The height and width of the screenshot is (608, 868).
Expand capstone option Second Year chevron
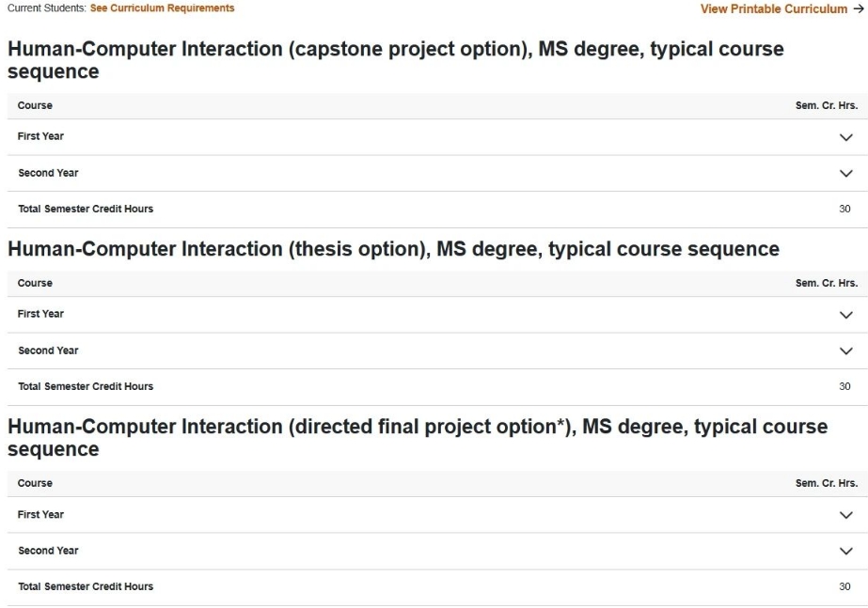[845, 173]
